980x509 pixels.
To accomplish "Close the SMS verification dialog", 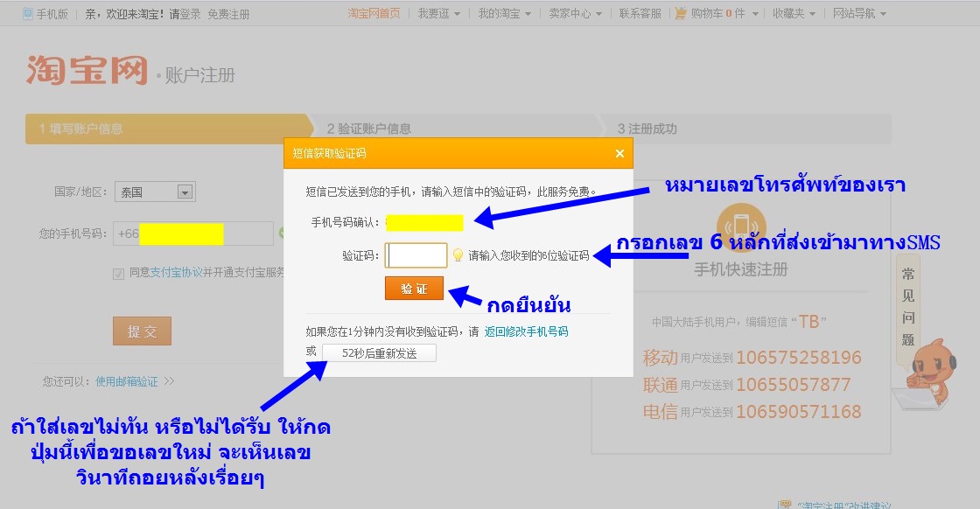I will coord(619,154).
